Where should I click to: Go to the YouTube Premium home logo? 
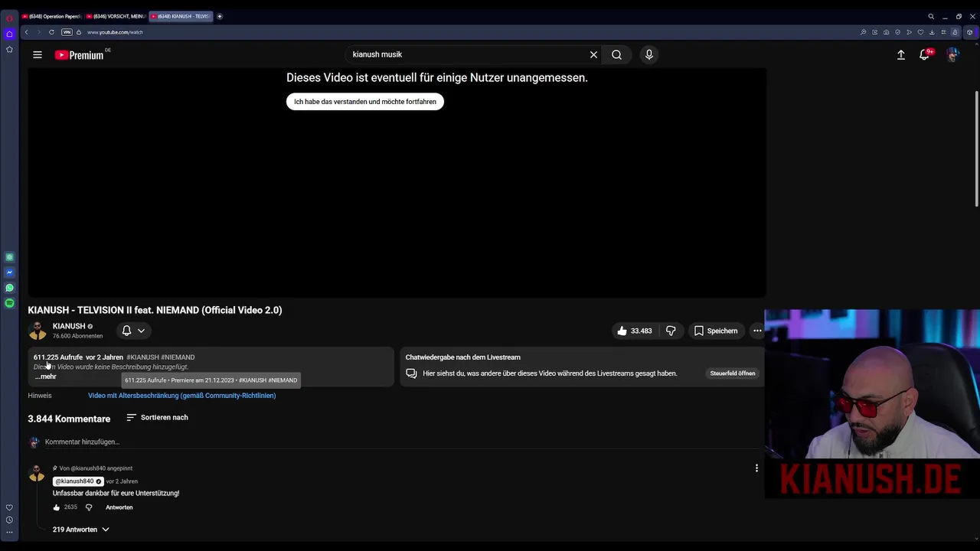[x=80, y=55]
